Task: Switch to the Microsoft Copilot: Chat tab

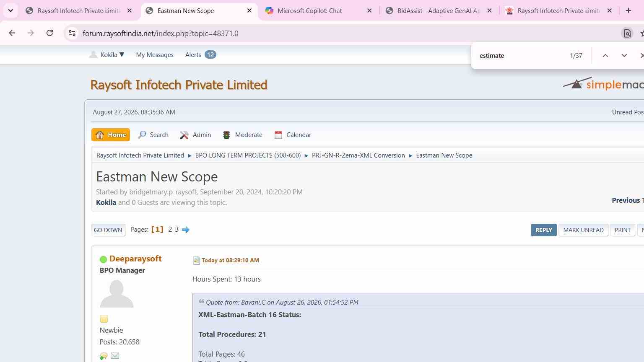Action: pos(310,10)
